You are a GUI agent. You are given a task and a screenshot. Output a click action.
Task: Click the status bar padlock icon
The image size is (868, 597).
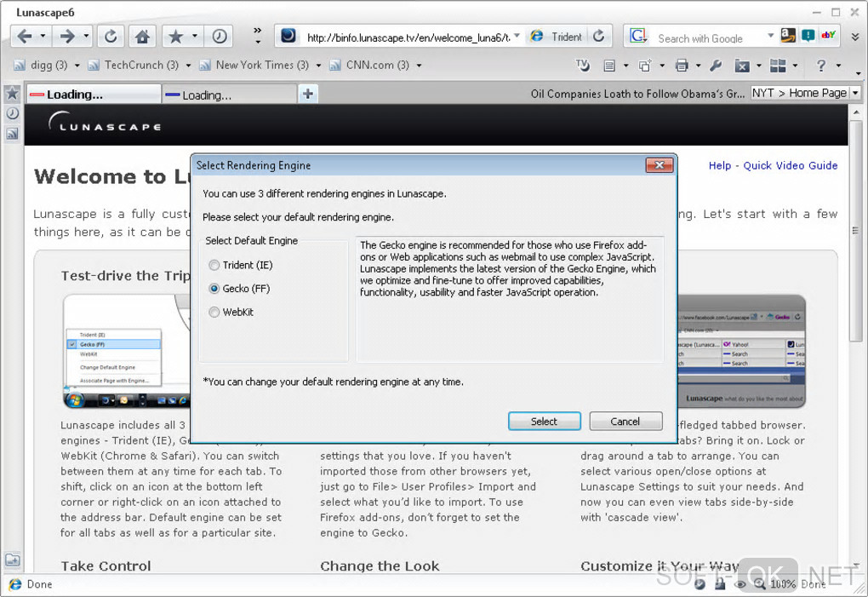[720, 584]
